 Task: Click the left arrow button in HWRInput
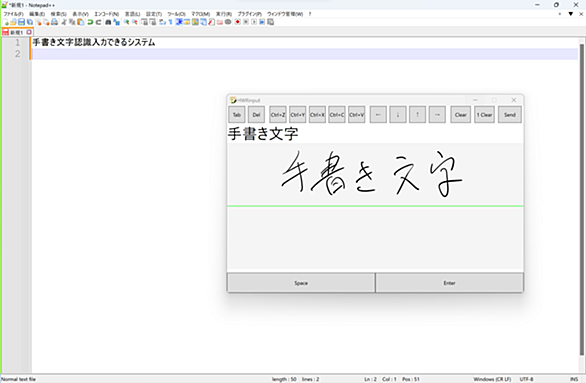pyautogui.click(x=378, y=115)
